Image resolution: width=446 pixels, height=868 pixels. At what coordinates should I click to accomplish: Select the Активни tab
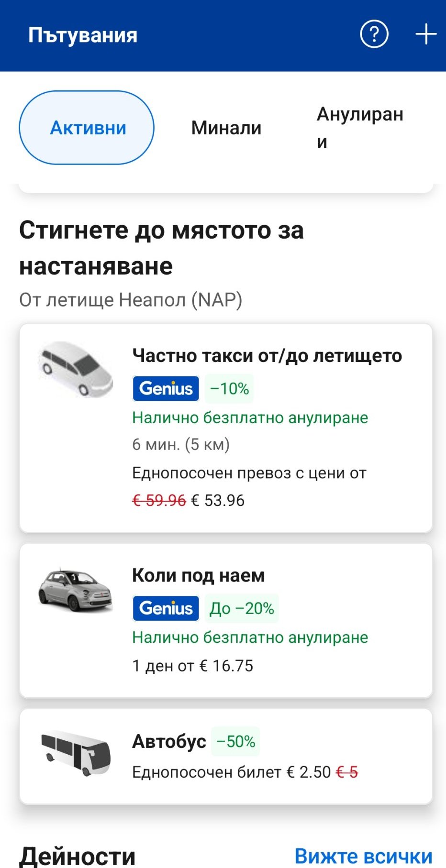click(x=87, y=128)
